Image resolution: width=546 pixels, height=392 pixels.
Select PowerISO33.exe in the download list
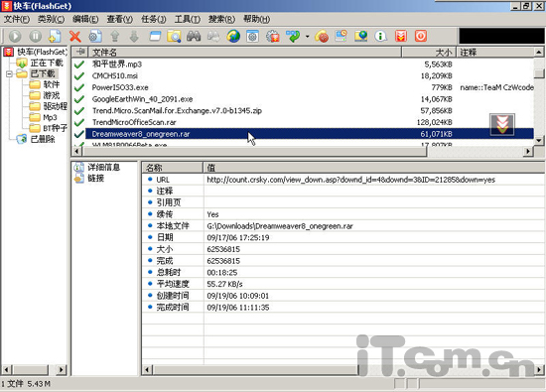[120, 87]
